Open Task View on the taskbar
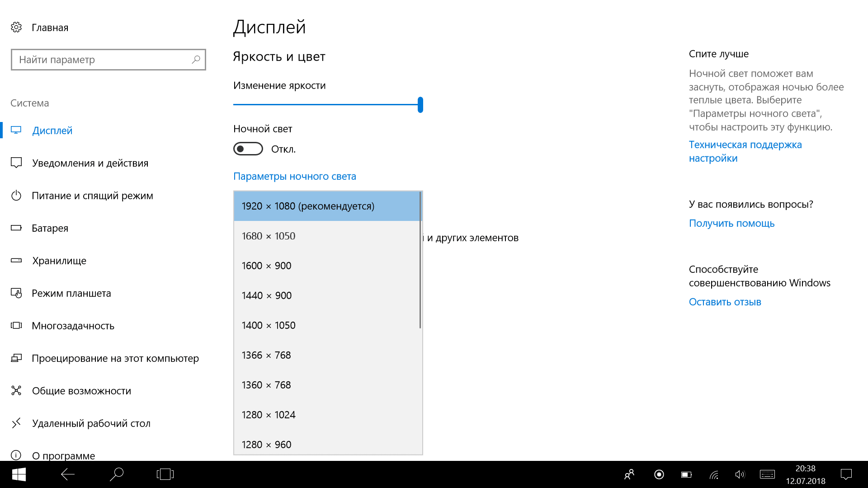This screenshot has width=868, height=488. coord(165,474)
